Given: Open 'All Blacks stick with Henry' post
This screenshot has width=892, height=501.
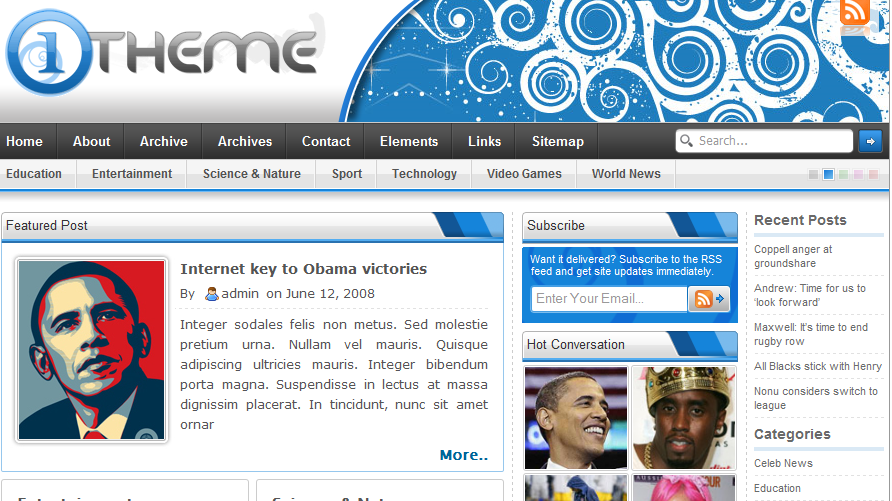Looking at the screenshot, I should 817,366.
